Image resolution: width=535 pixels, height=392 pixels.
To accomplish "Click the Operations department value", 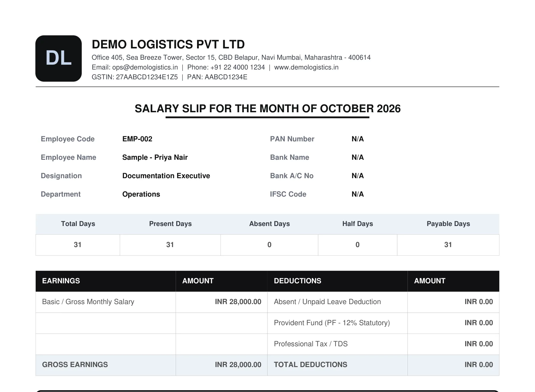I will pos(141,194).
